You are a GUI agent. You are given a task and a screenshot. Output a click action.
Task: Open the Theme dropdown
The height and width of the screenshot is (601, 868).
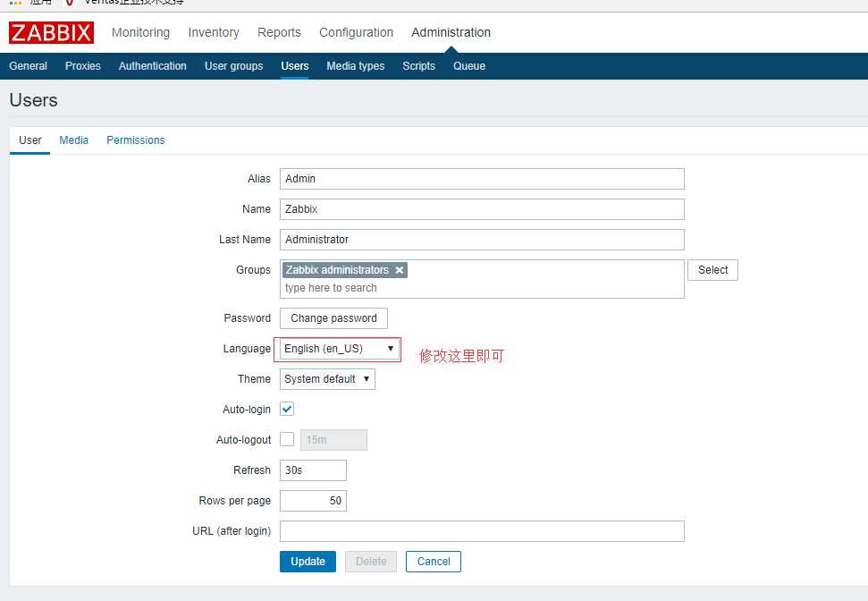click(x=327, y=379)
